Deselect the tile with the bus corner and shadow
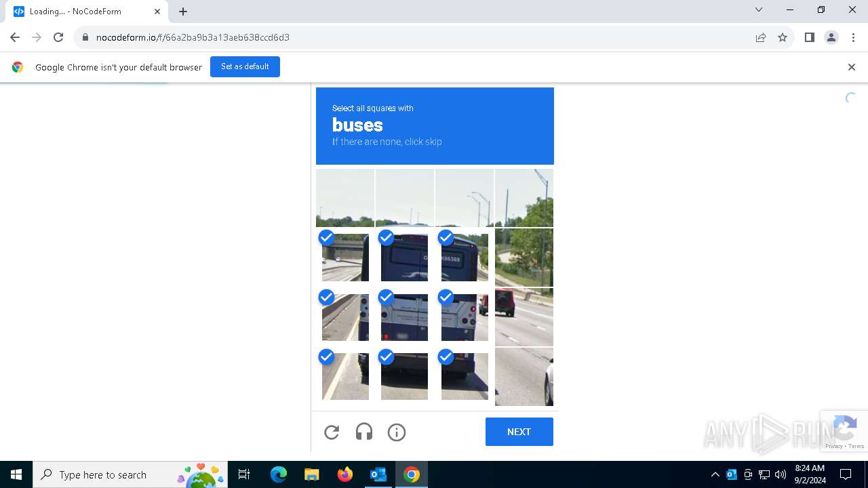This screenshot has width=868, height=488. click(465, 376)
